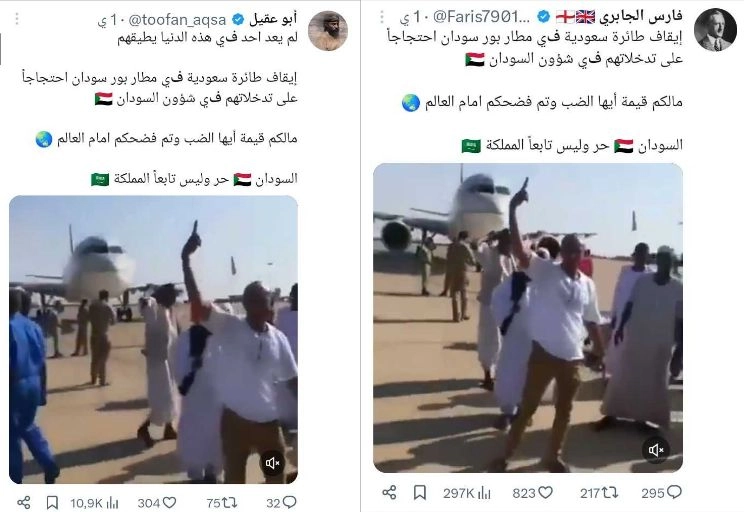Play the left tweet's airport video
The width and height of the screenshot is (744, 512).
tap(153, 339)
